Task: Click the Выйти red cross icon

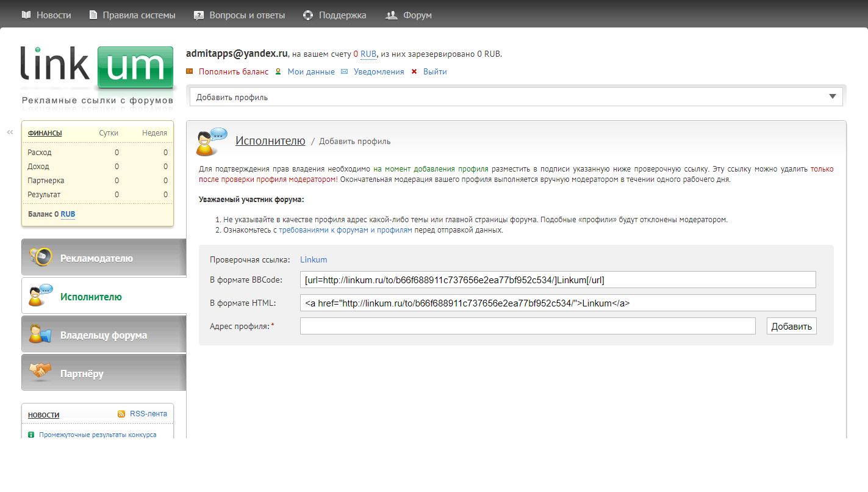Action: (414, 72)
